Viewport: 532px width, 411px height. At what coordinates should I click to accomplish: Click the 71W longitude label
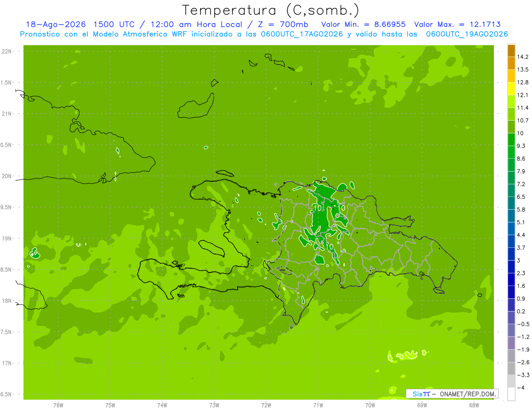point(318,405)
